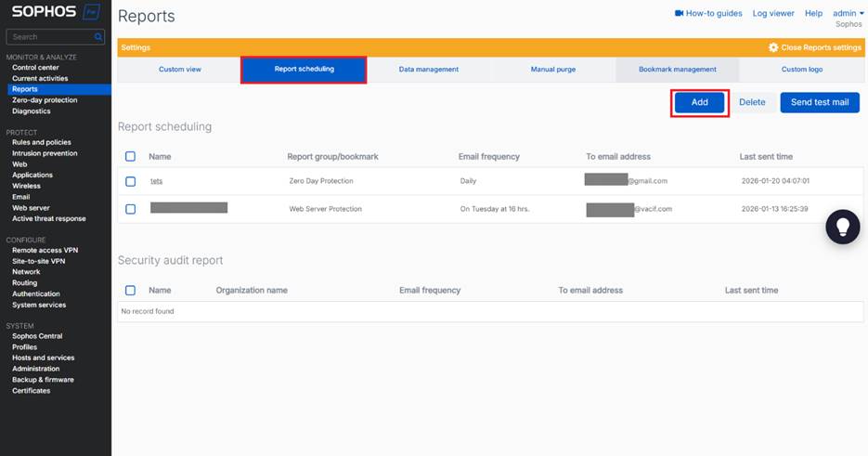Tick the checkbox for Web Server Protection row
This screenshot has width=868, height=456.
pyautogui.click(x=130, y=209)
